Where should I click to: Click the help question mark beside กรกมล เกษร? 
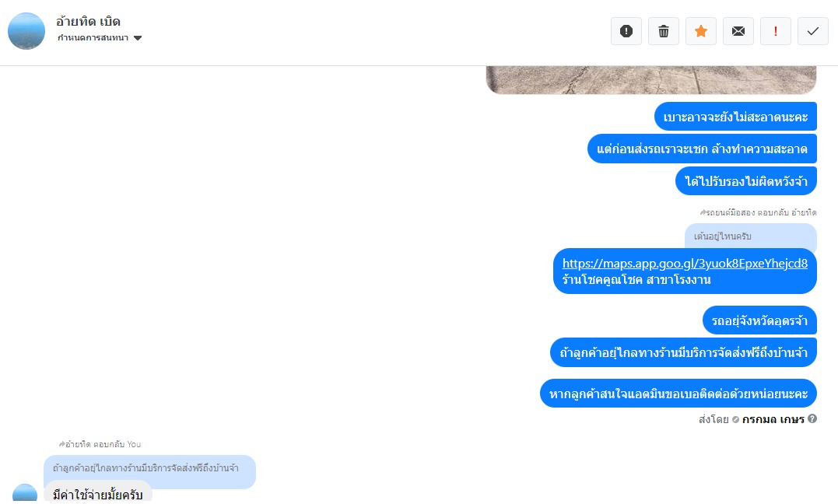click(x=812, y=418)
